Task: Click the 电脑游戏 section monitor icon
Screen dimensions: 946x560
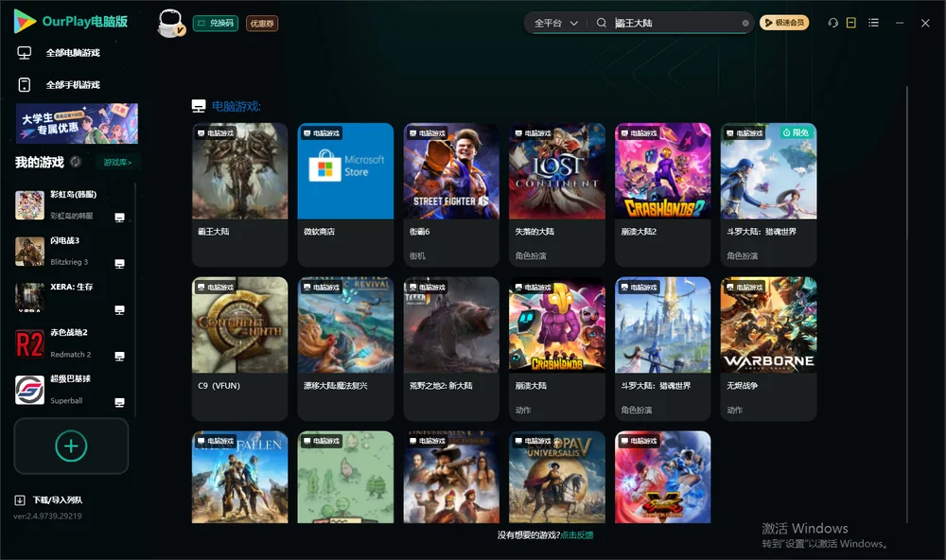Action: 199,106
